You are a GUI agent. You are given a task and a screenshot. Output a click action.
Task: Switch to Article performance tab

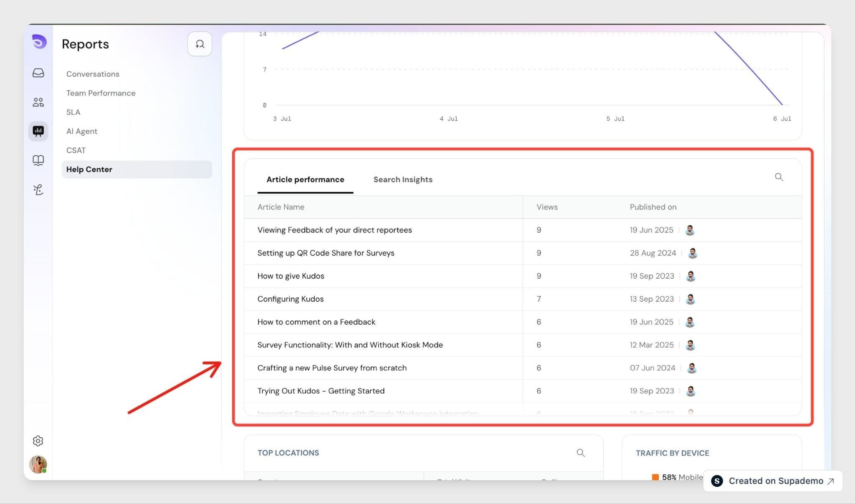click(x=305, y=179)
